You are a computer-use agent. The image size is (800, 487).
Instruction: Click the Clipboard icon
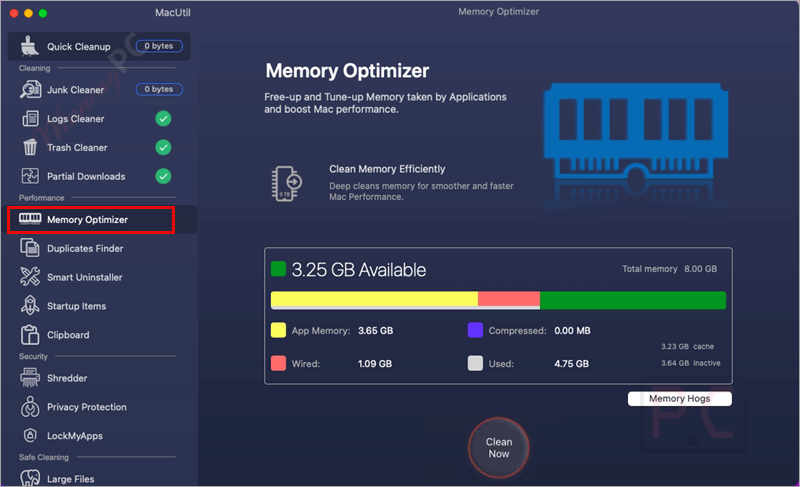[30, 335]
